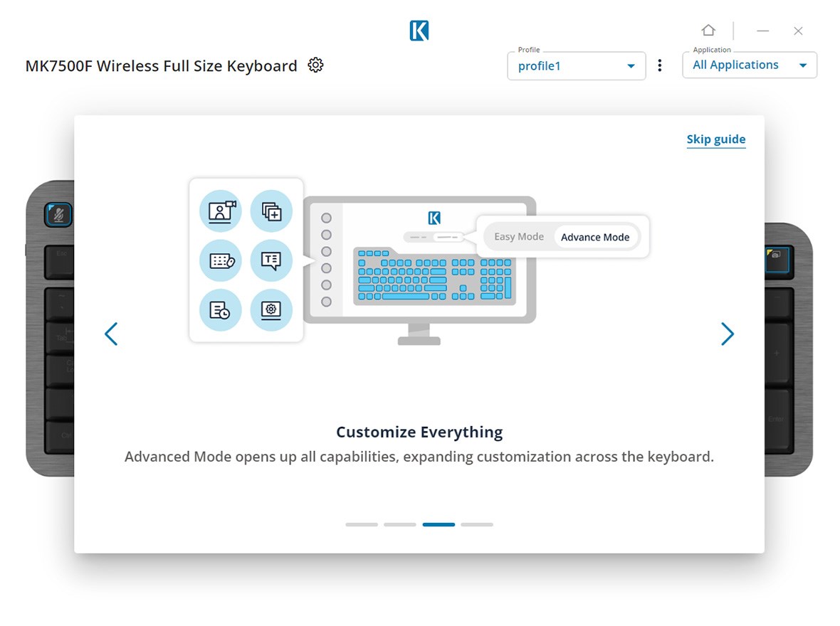
Task: Expand the Profile dropdown showing profile1
Action: click(x=577, y=66)
